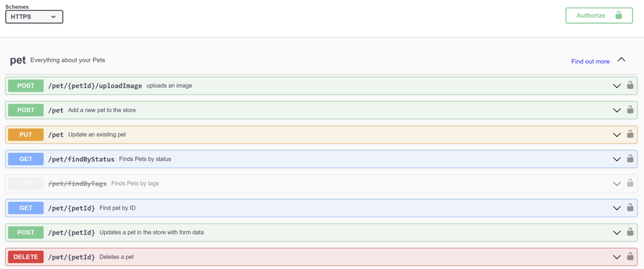Screen dimensions: 644x269
Task: Click lock icon on deprecated findByTags row
Action: coord(630,183)
